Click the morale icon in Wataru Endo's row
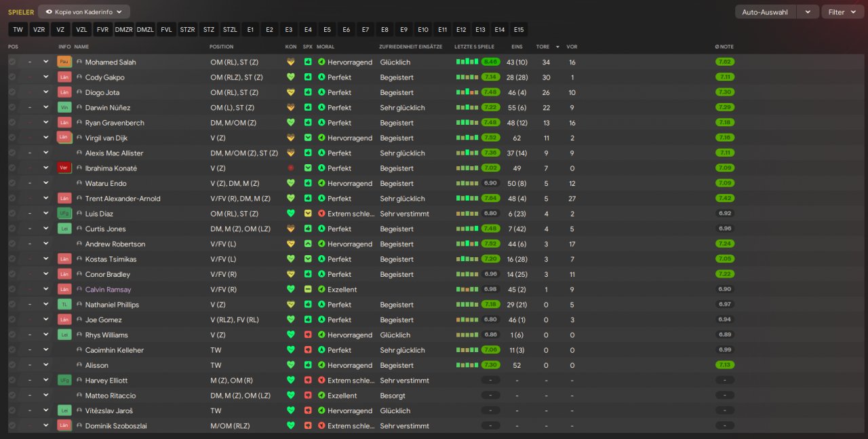Screen dimensions: 868x439 pyautogui.click(x=321, y=183)
